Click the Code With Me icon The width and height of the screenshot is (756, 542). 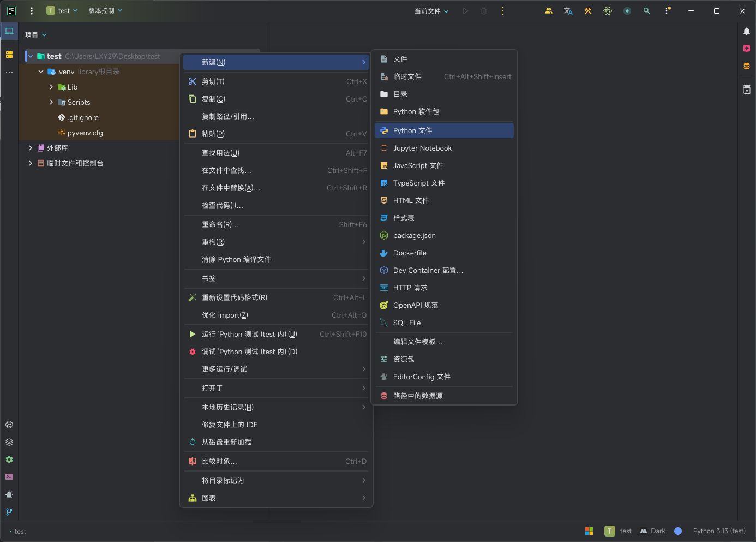point(549,11)
